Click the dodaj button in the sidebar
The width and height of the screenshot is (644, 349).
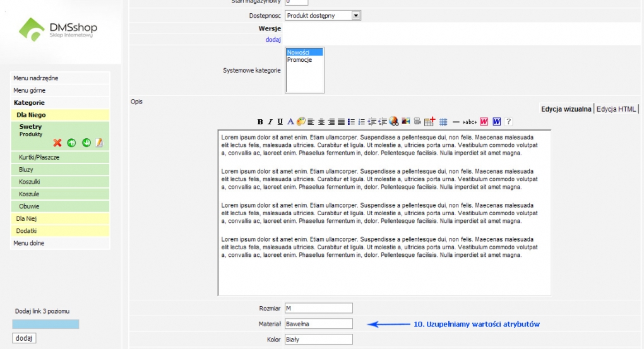pos(24,338)
